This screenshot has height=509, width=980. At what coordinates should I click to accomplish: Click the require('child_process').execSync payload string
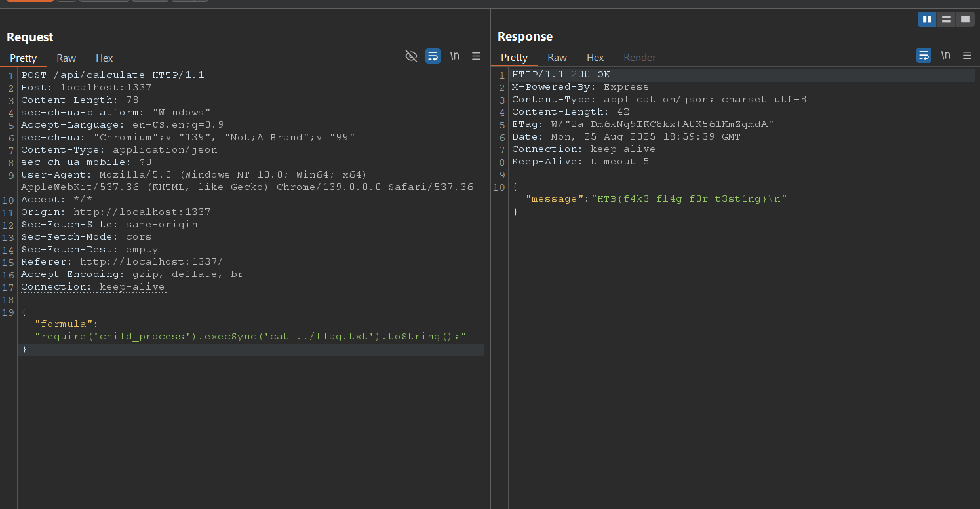251,337
